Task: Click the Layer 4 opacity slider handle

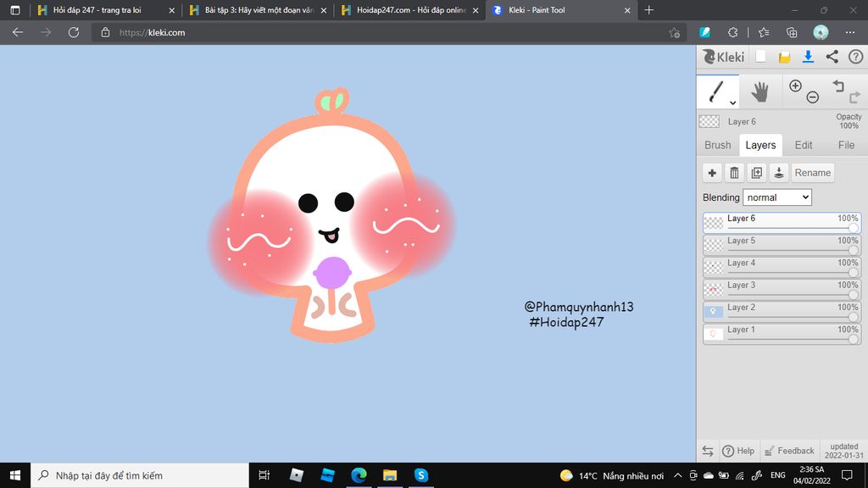Action: coord(853,272)
